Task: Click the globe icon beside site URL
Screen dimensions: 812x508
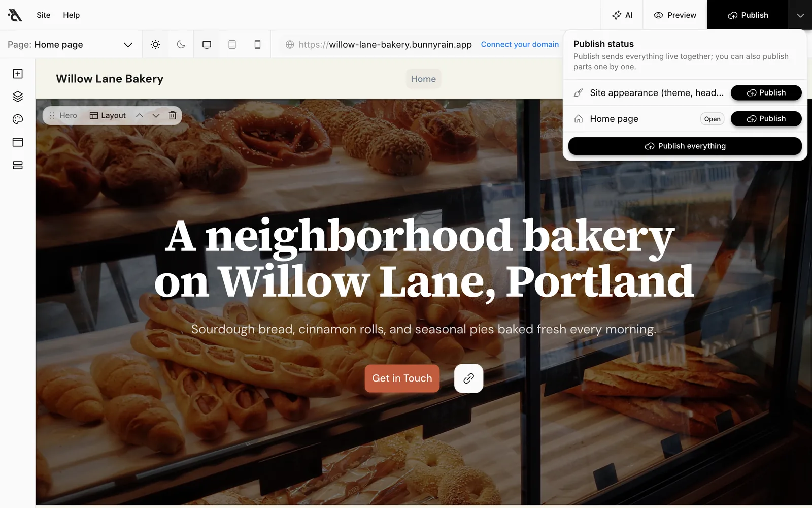Action: [290, 45]
